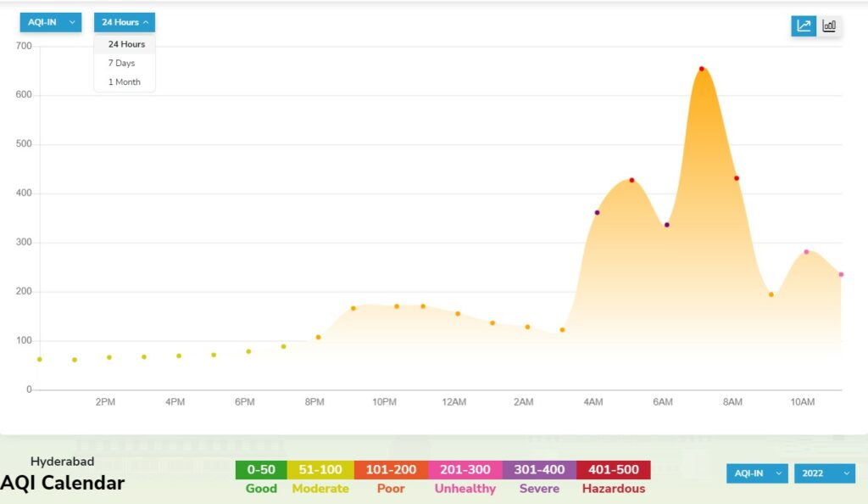This screenshot has height=504, width=868.
Task: Open the 2022 year dropdown
Action: [824, 473]
